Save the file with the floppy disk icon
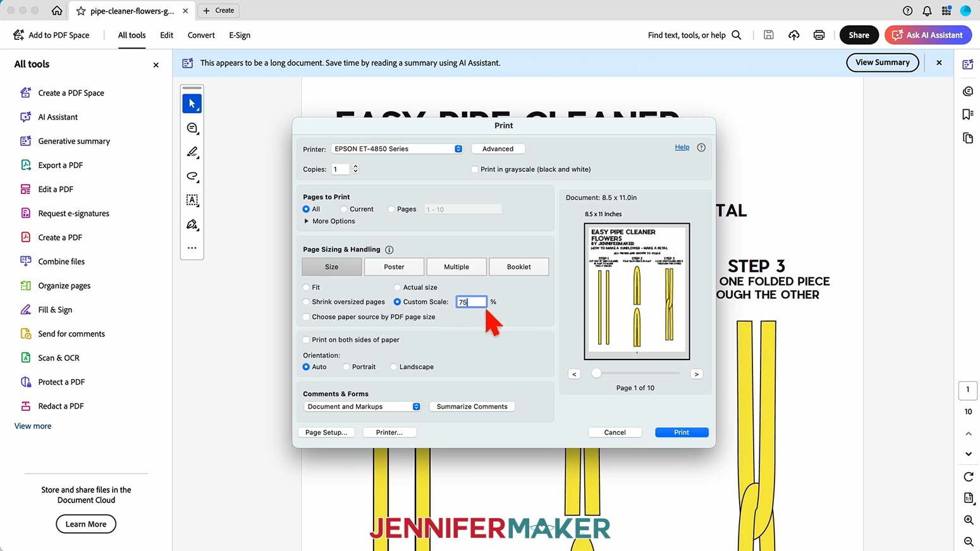The height and width of the screenshot is (551, 980). click(x=769, y=35)
